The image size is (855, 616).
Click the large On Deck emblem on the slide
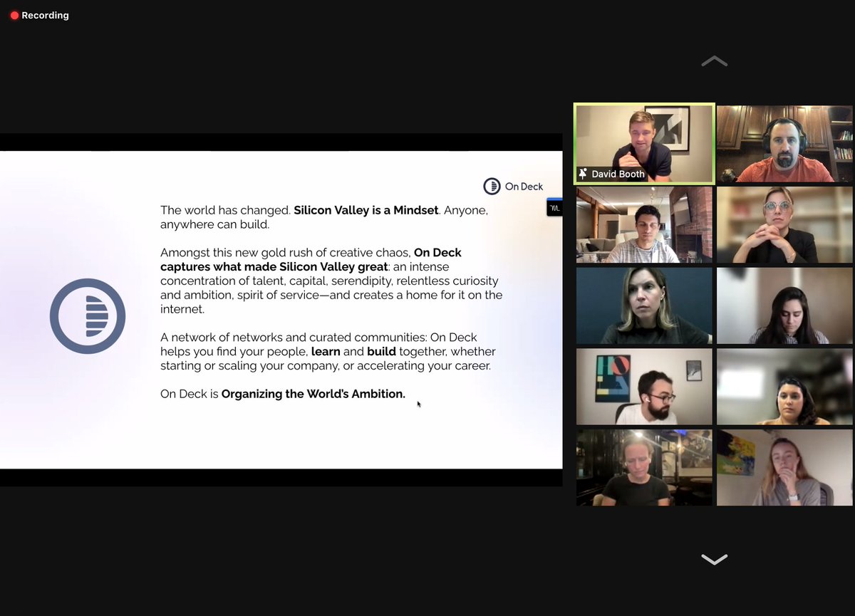(x=88, y=316)
